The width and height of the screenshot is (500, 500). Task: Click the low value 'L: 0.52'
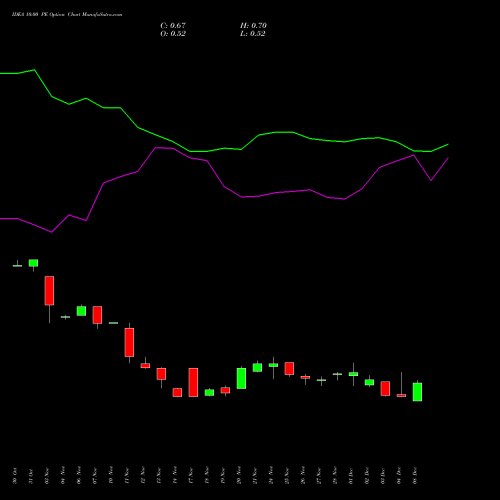[x=253, y=34]
